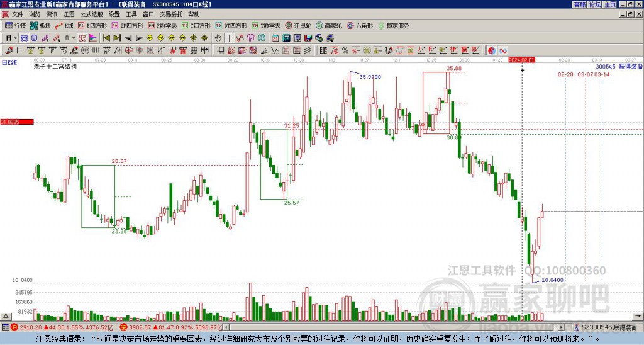Launch the 江恩轮 Gann wheel

click(299, 25)
